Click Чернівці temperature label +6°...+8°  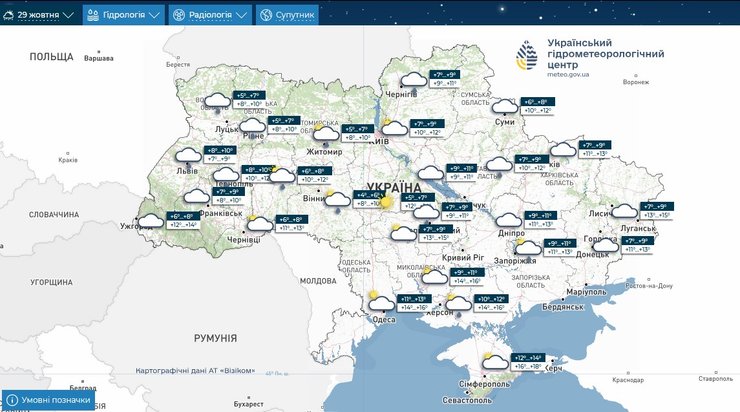(x=292, y=219)
